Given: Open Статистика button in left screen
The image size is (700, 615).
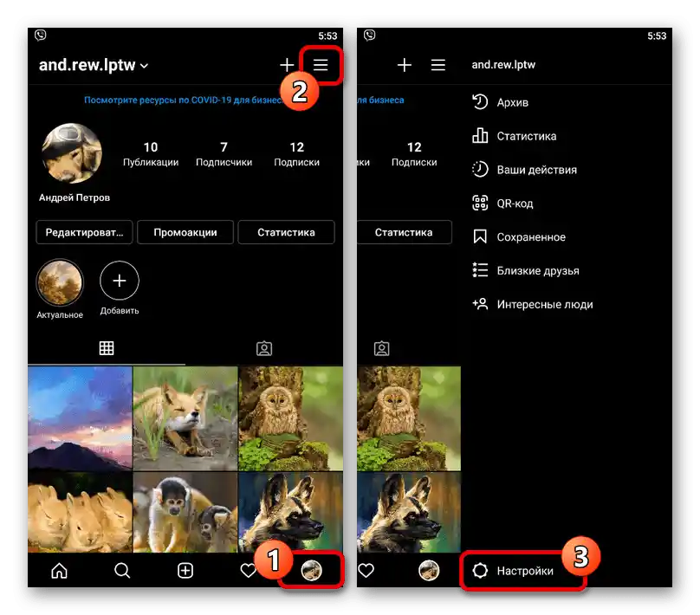Looking at the screenshot, I should point(286,232).
